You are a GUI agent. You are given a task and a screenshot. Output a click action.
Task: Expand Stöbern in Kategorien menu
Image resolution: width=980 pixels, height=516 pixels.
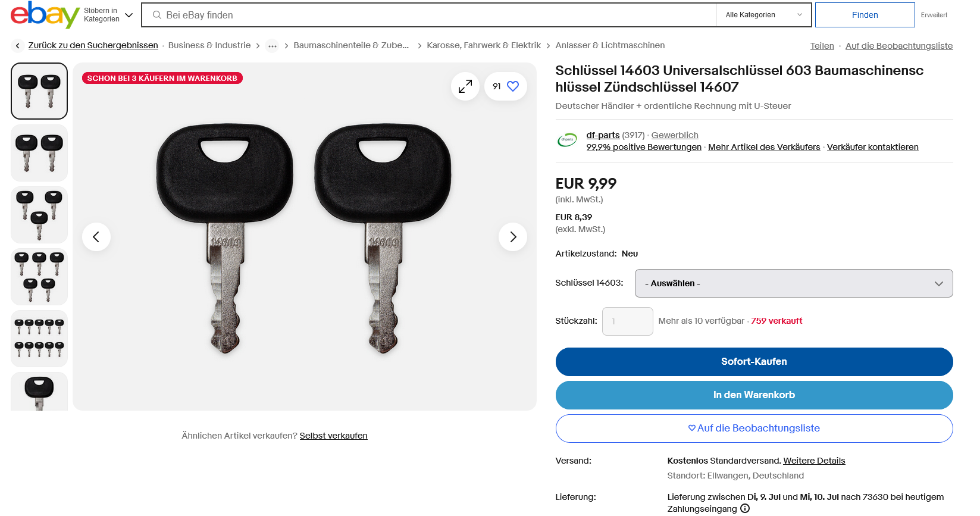coord(108,15)
